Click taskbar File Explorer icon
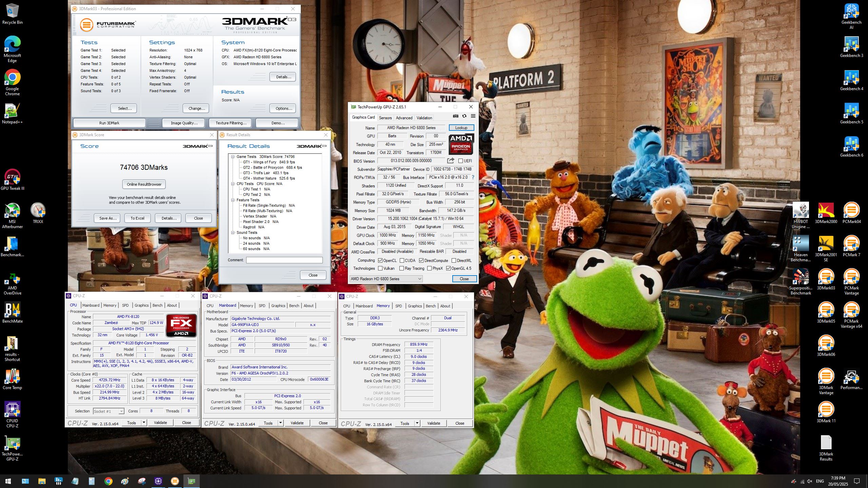Screen dimensions: 868x488 coord(42,481)
